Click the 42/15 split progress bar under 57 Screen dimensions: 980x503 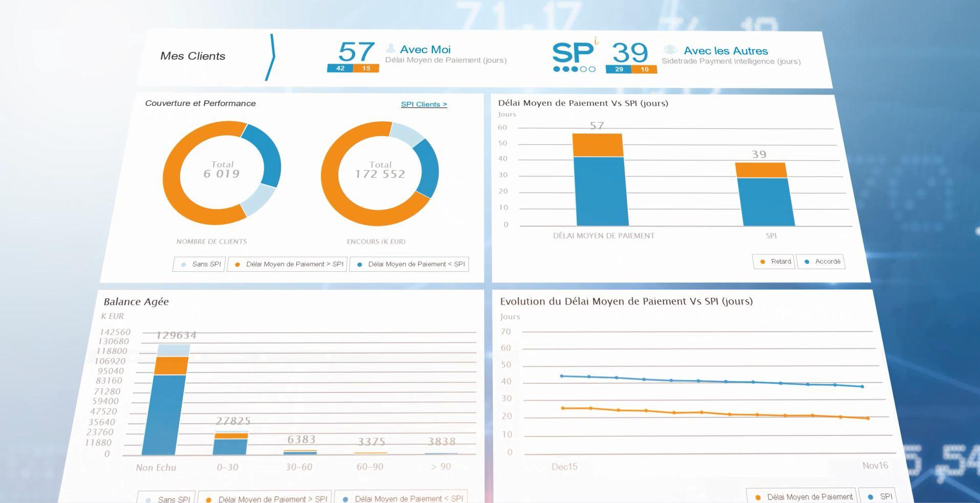353,67
